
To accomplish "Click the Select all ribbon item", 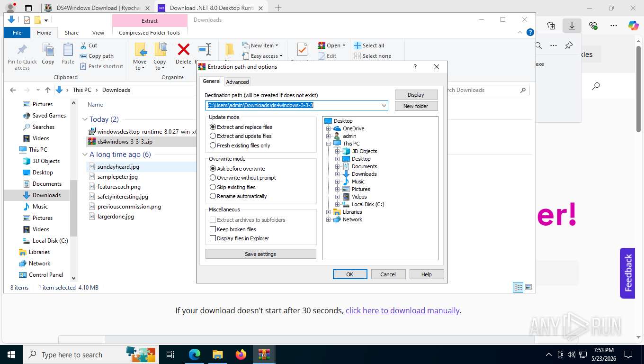I will pos(369,45).
